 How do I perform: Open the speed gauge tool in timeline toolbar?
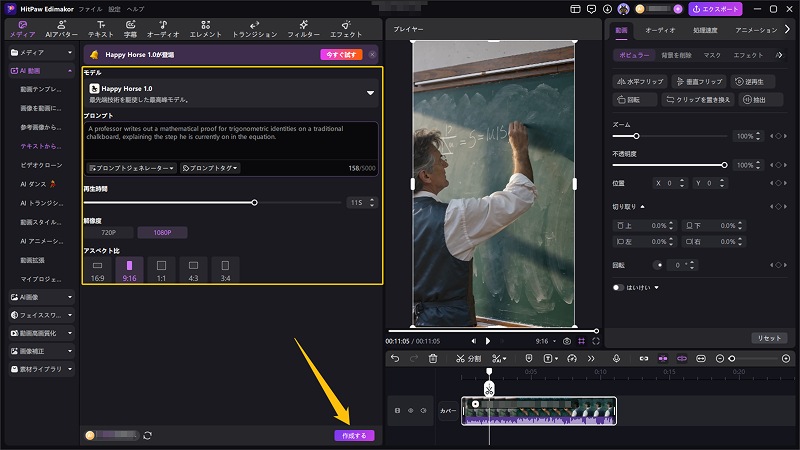point(572,359)
